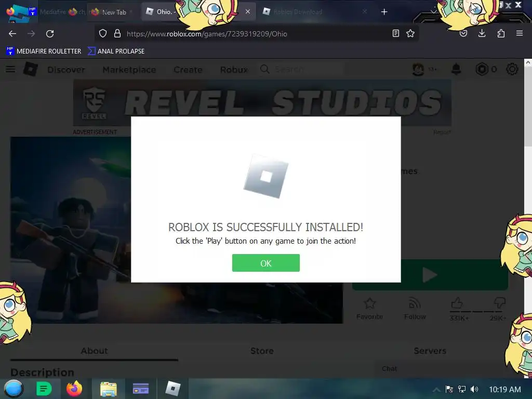This screenshot has height=399, width=532.
Task: Open Marketplace in Roblox nav
Action: click(x=129, y=70)
